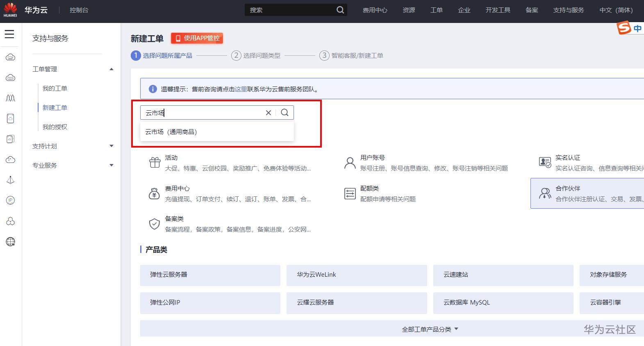Choose the 云容器引擎 product

point(612,303)
